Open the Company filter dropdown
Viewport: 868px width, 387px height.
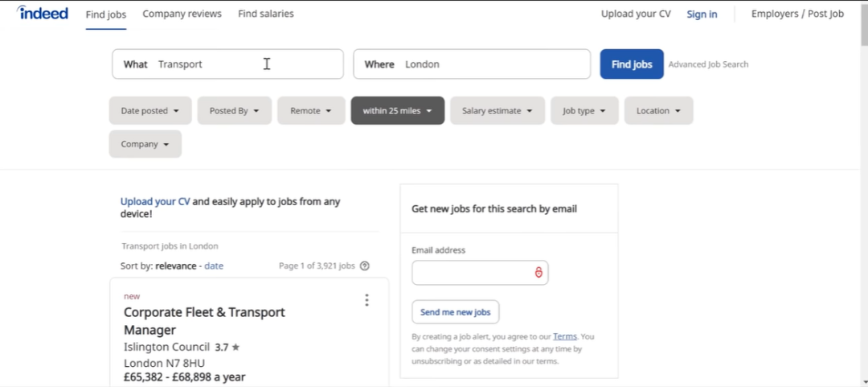[145, 144]
